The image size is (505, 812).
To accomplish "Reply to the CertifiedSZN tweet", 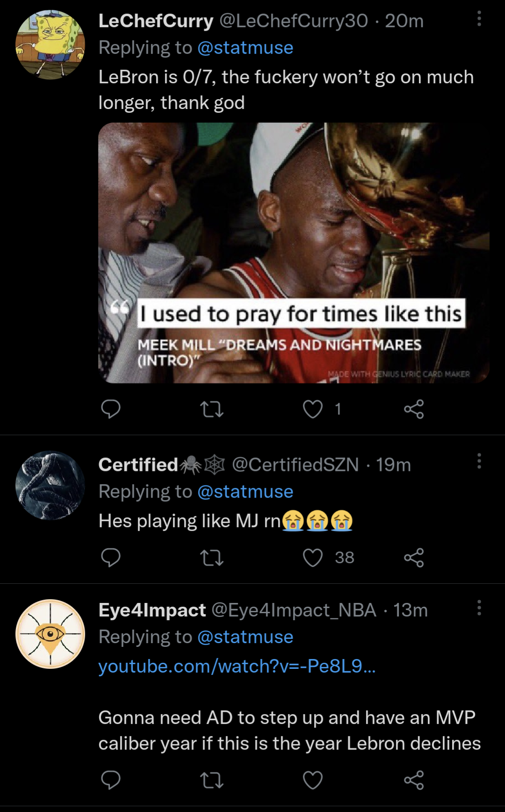I will tap(111, 558).
